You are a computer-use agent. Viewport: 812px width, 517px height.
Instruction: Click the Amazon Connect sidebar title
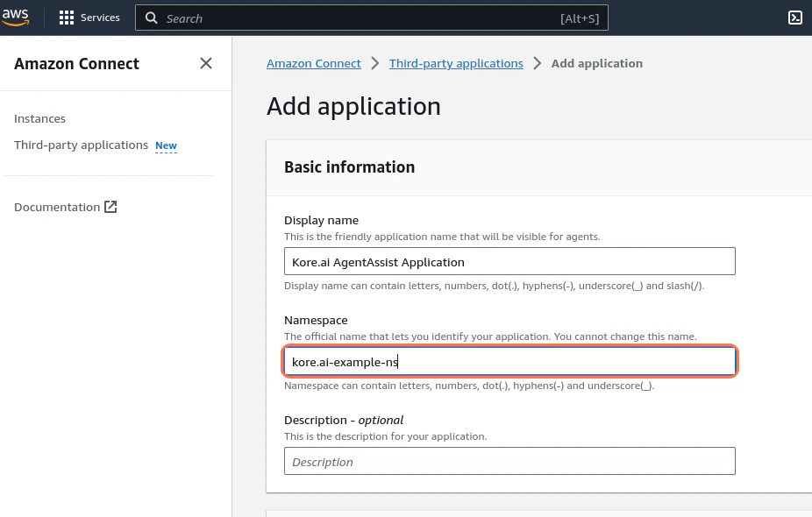pyautogui.click(x=76, y=64)
